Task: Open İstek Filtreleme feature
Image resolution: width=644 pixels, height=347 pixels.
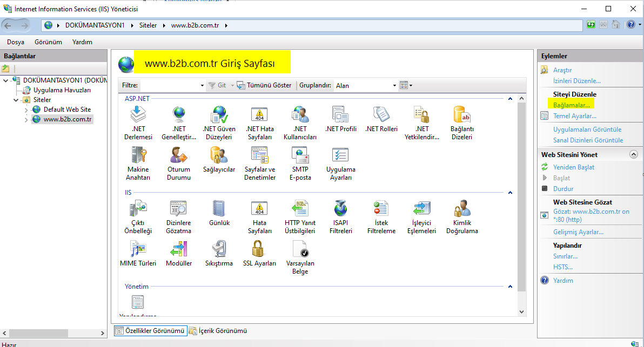Action: point(381,216)
